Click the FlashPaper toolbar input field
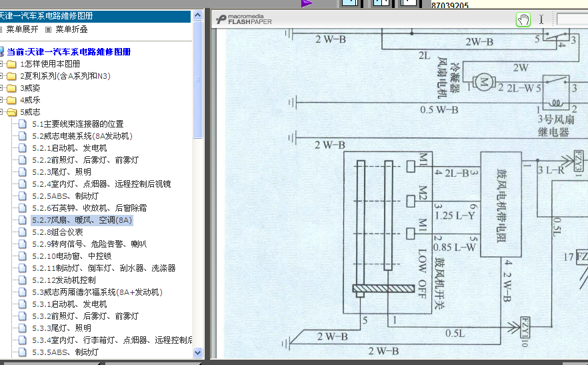This screenshot has width=588, height=365. 572,20
